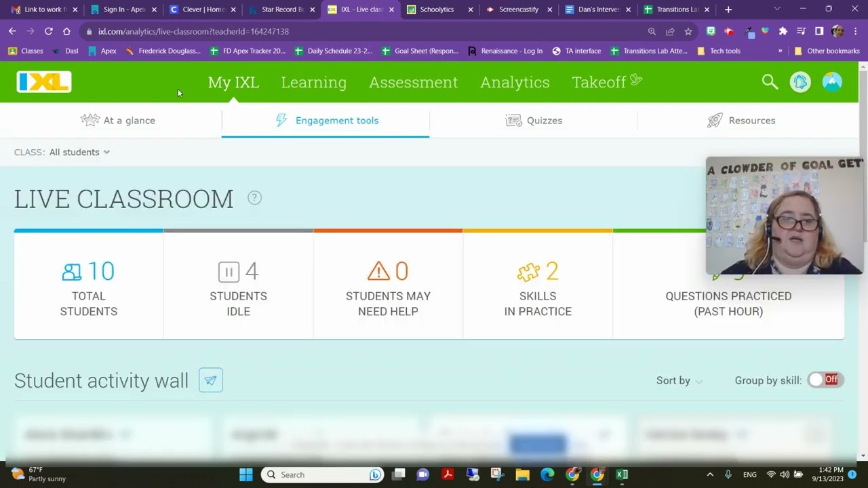
Task: Click the zoom magnifier icon in address bar
Action: pyautogui.click(x=652, y=31)
